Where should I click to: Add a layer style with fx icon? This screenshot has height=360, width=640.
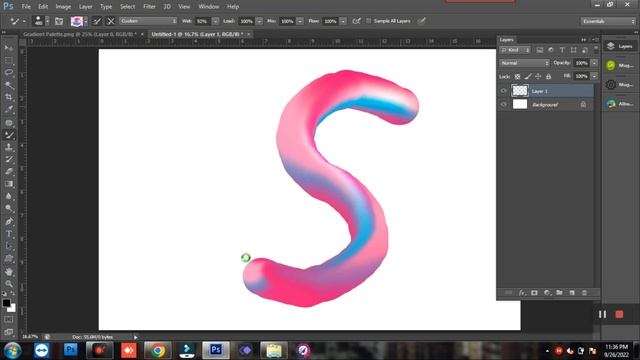click(x=522, y=293)
